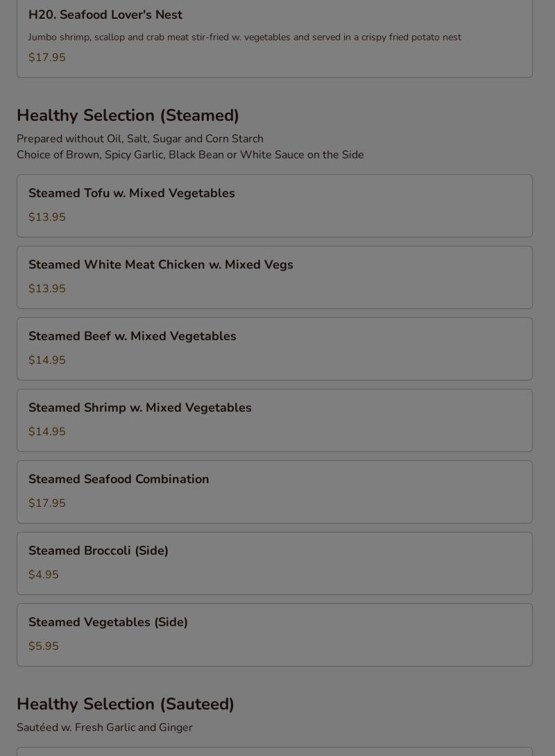Click the Healthy Selection (Steamed) heading
This screenshot has height=756, width=555.
pyautogui.click(x=128, y=116)
